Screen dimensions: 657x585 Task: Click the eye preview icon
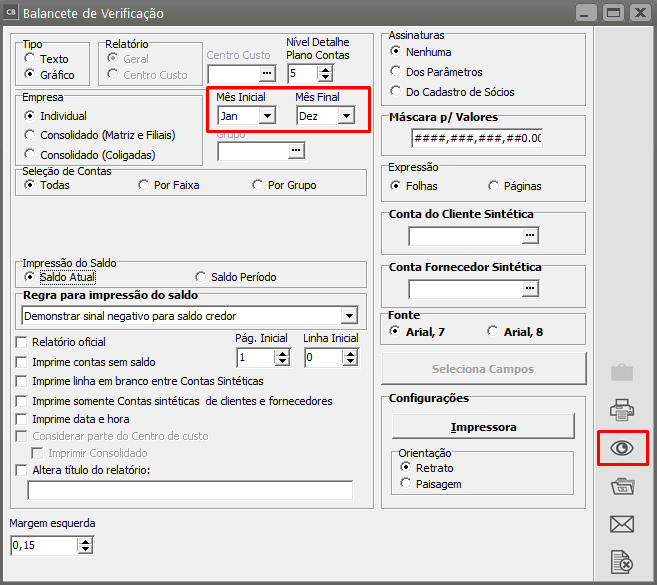[622, 448]
